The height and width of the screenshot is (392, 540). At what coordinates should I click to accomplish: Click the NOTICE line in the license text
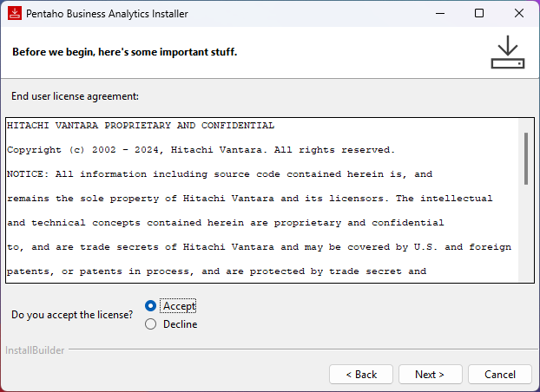pyautogui.click(x=219, y=174)
